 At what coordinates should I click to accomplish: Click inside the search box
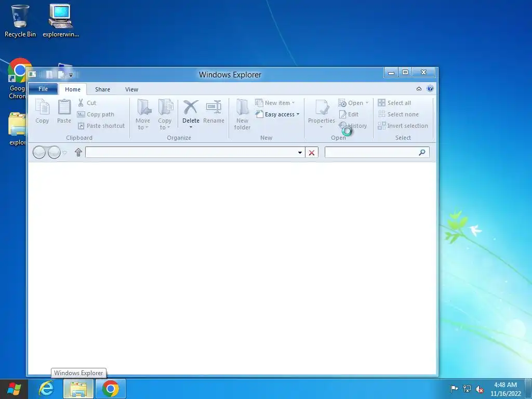pyautogui.click(x=371, y=152)
